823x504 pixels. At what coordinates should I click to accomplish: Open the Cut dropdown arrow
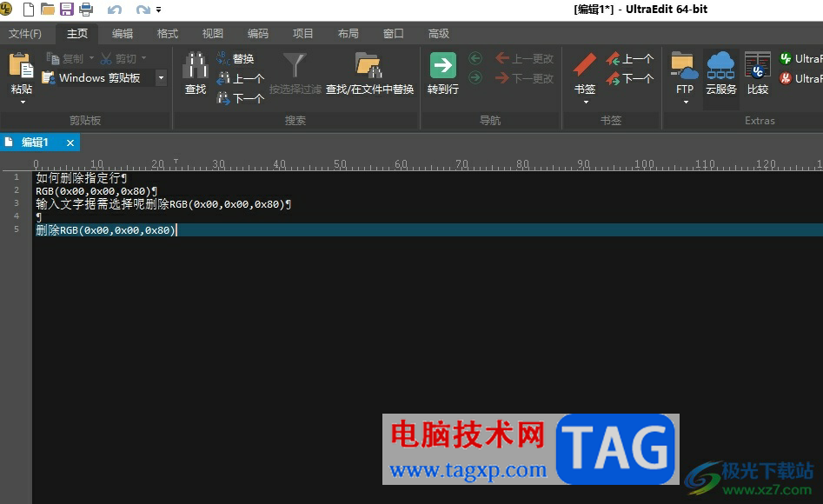(x=143, y=58)
